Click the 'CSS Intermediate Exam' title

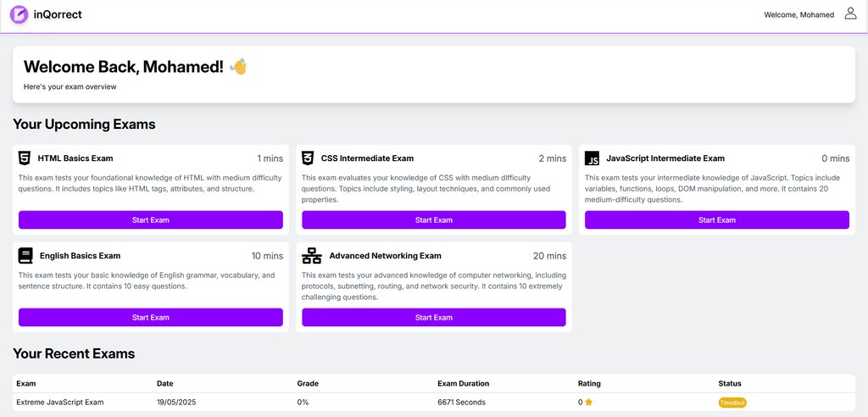point(367,158)
